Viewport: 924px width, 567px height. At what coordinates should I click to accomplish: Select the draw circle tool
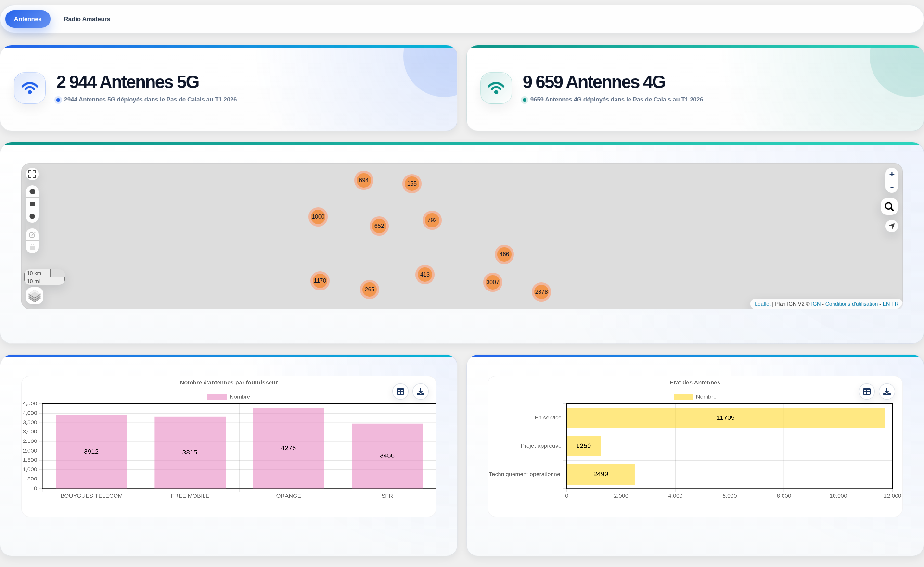click(32, 216)
